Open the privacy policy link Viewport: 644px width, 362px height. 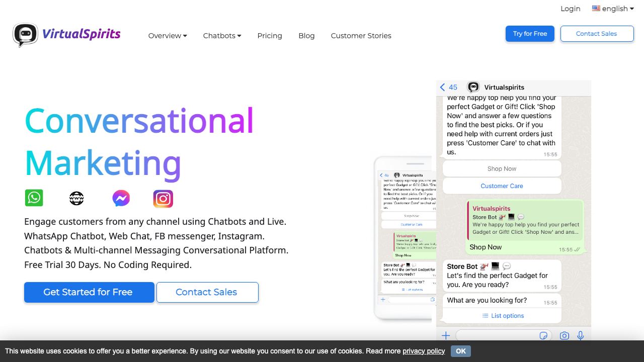click(x=424, y=351)
